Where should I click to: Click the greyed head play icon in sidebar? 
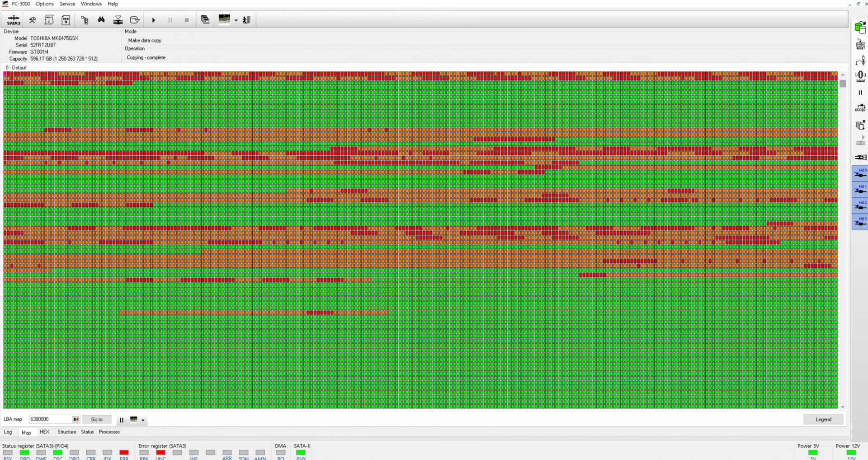point(861,141)
